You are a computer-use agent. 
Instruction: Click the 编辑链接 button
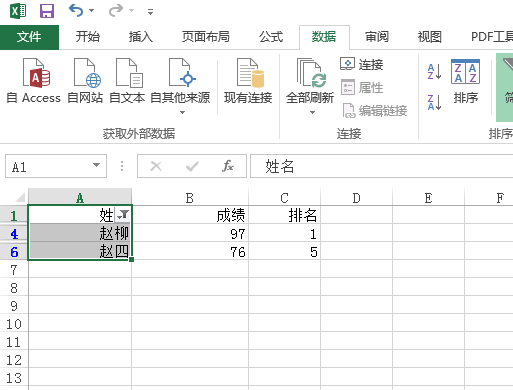pyautogui.click(x=375, y=110)
